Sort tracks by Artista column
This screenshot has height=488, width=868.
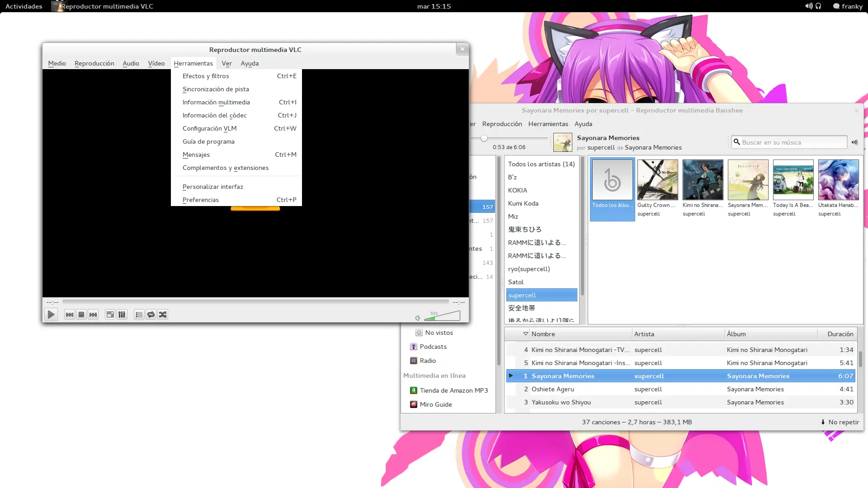coord(678,334)
